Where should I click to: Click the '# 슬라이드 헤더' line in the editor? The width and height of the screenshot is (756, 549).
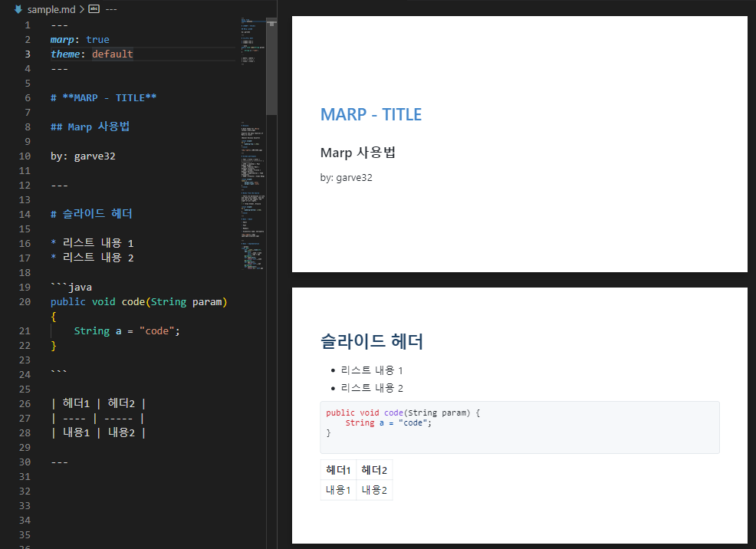91,214
